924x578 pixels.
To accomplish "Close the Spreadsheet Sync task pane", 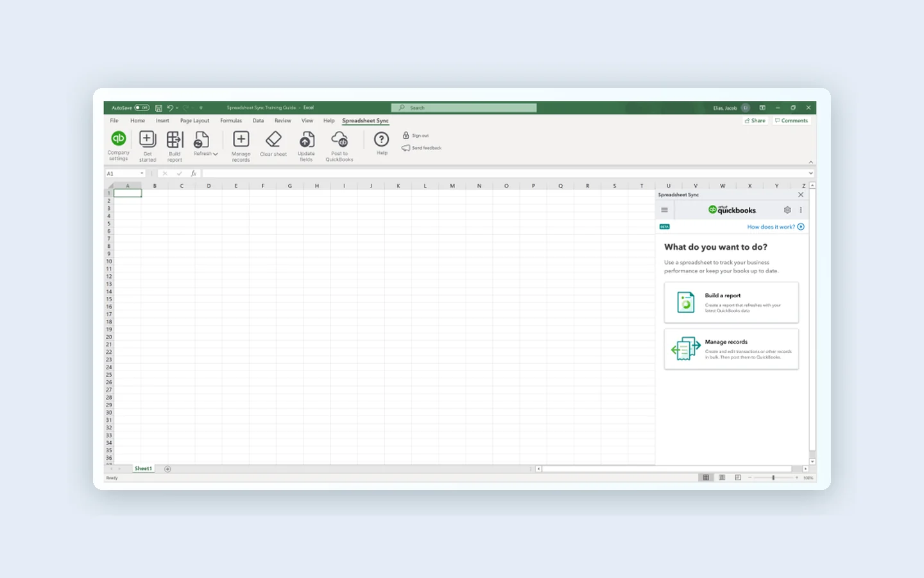I will [801, 195].
